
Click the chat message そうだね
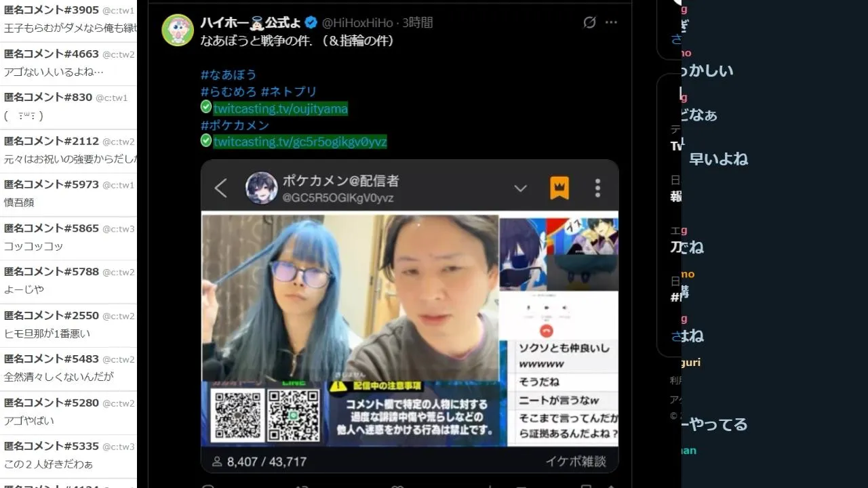click(x=539, y=382)
